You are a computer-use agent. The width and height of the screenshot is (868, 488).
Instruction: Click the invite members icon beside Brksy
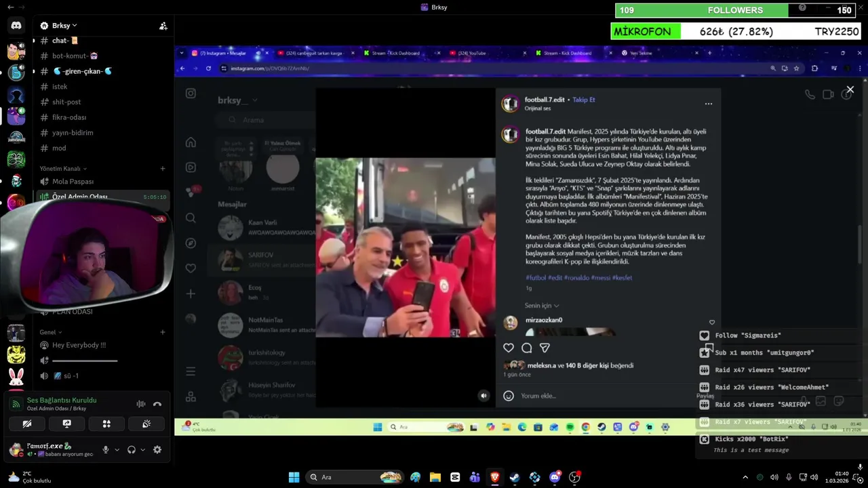point(163,26)
